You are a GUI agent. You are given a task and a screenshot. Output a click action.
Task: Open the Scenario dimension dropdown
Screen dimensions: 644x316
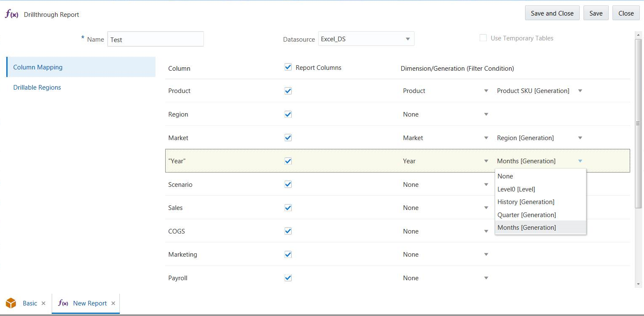pyautogui.click(x=486, y=184)
